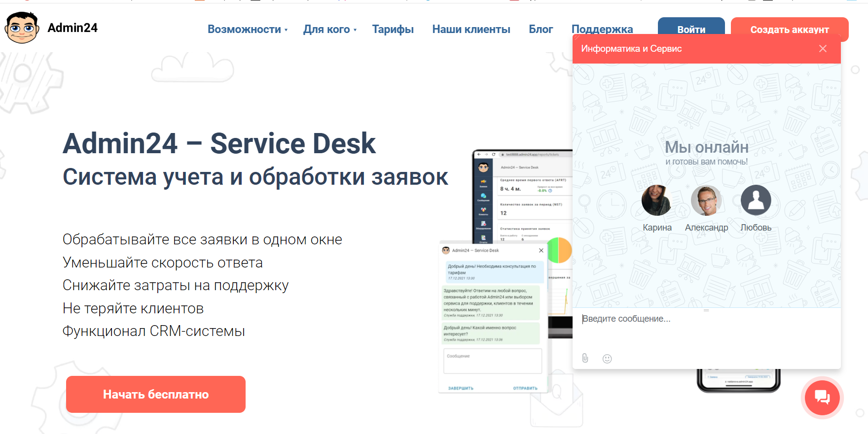
Task: Open the emoji picker in chat
Action: (x=607, y=359)
